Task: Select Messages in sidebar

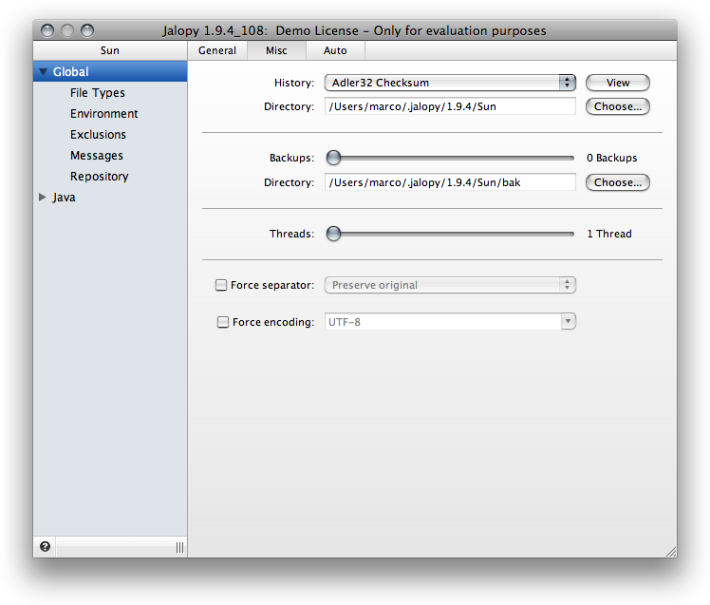Action: click(96, 155)
